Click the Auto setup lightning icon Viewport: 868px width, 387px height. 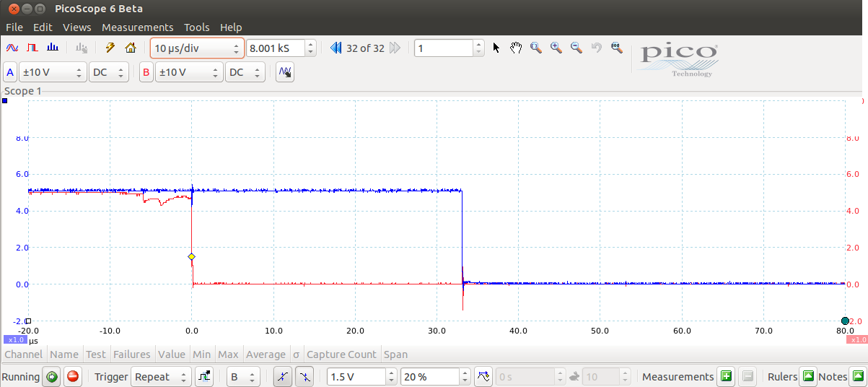(x=110, y=48)
